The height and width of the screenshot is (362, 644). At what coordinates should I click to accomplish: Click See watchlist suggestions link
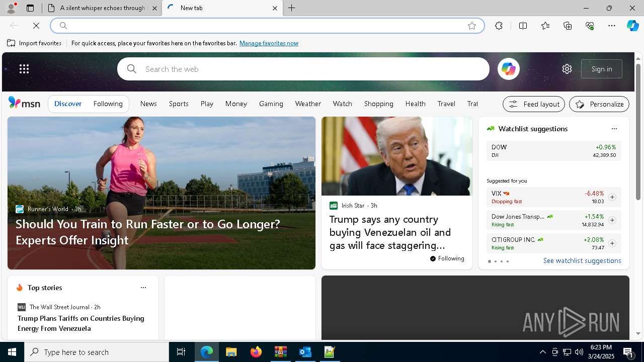[x=582, y=260]
